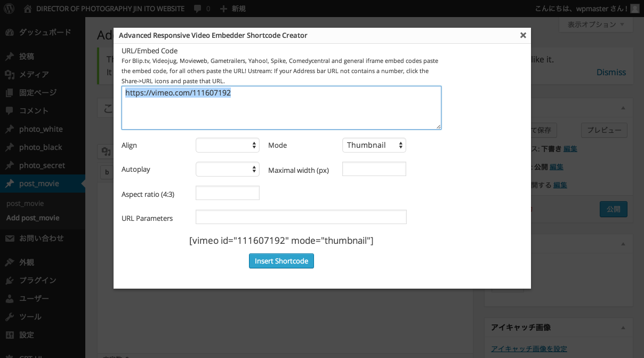
Task: Open the post_movie submenu link
Action: pyautogui.click(x=25, y=204)
